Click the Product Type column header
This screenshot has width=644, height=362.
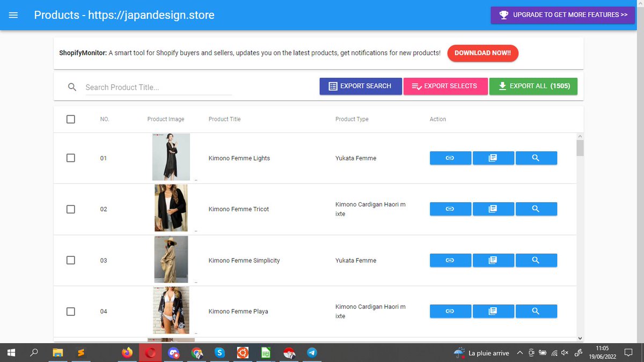point(352,119)
